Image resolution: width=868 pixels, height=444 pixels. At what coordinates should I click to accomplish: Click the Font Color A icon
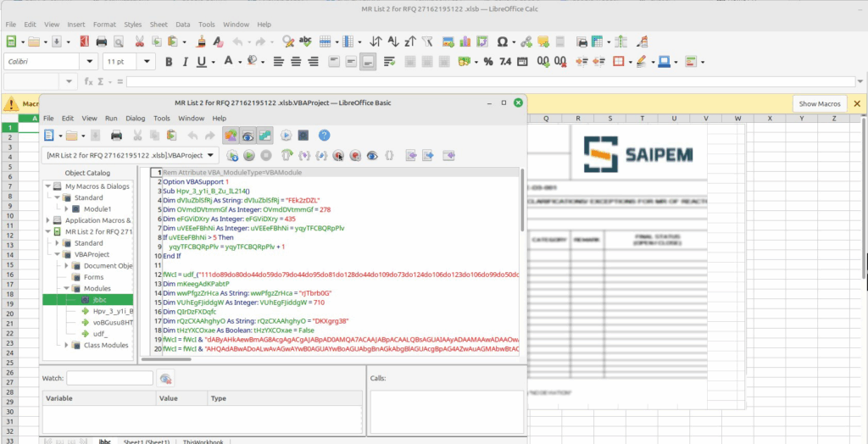pos(228,62)
